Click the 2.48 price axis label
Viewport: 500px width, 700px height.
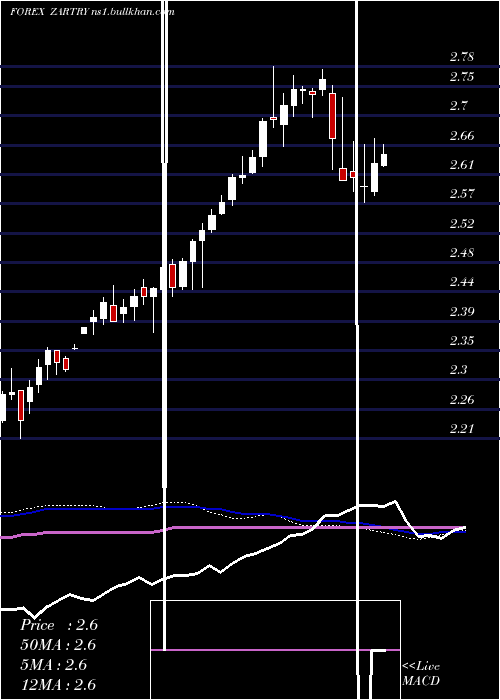[462, 253]
